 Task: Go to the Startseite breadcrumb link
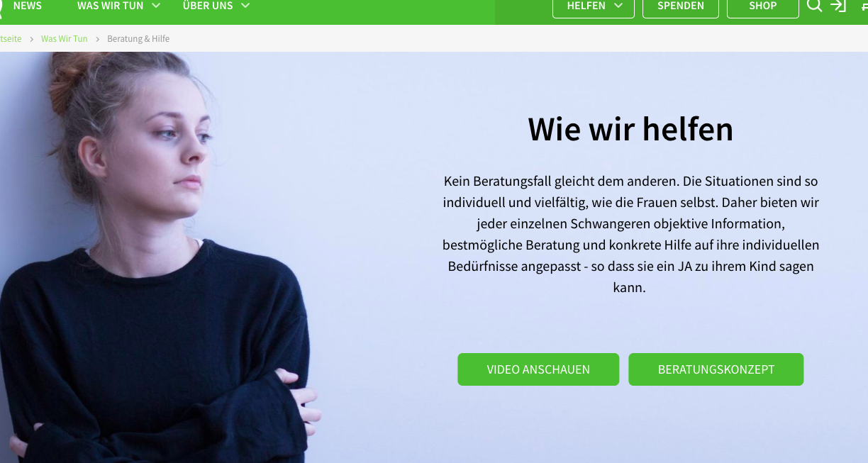click(x=11, y=39)
